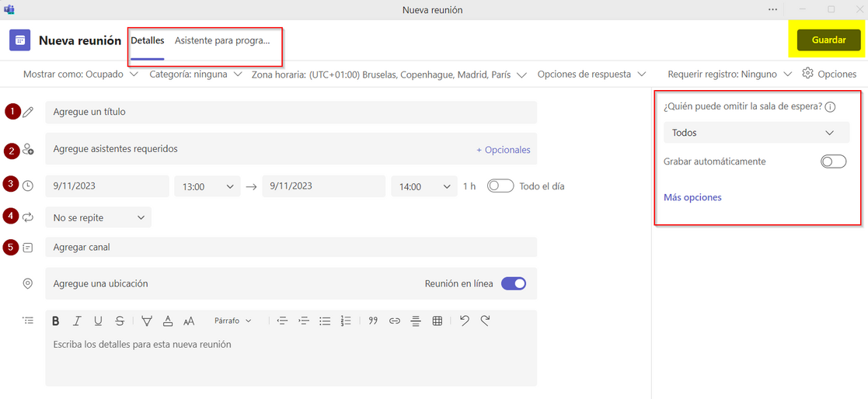Click the calendar icon beside Nueva reunión
Image resolution: width=868 pixels, height=399 pixels.
(x=20, y=41)
